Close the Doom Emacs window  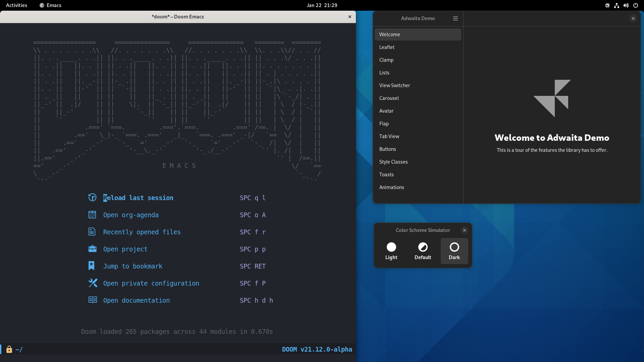pyautogui.click(x=350, y=17)
